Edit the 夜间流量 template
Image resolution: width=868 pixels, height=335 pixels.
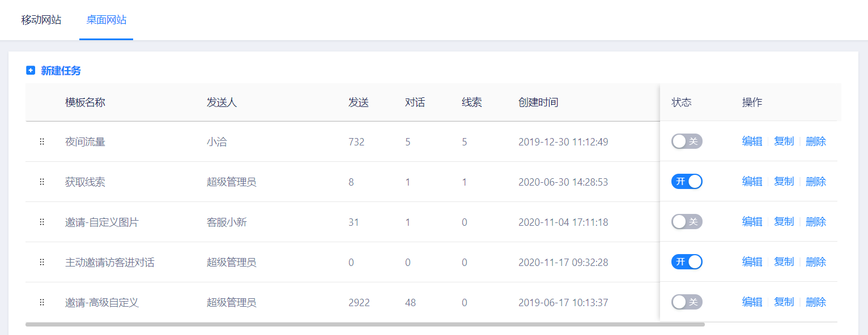[752, 141]
